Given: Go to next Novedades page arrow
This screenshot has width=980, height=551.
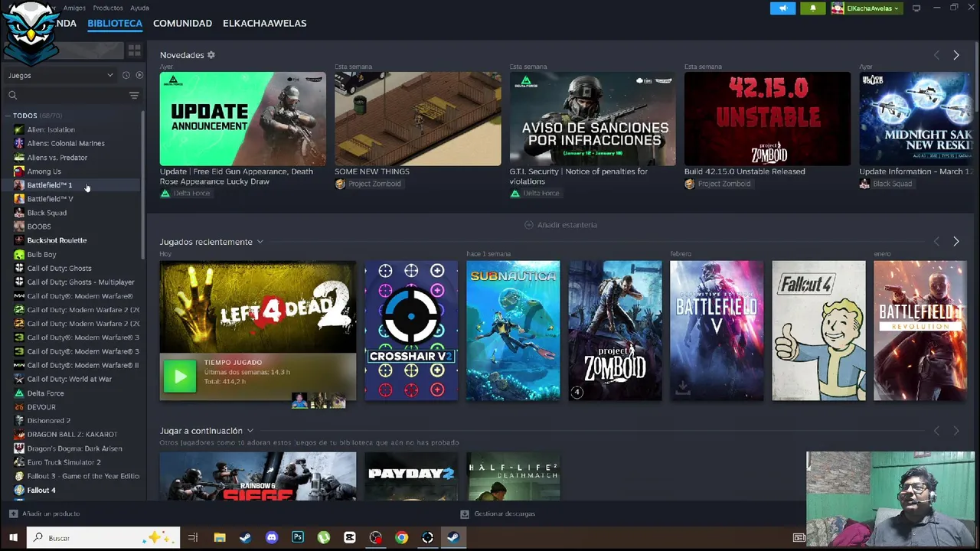Looking at the screenshot, I should [956, 55].
